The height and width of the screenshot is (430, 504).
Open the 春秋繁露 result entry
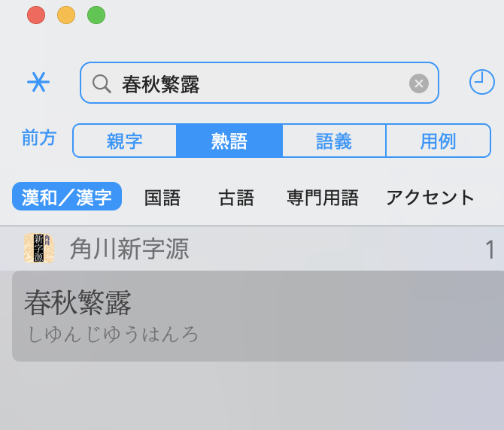(x=258, y=316)
